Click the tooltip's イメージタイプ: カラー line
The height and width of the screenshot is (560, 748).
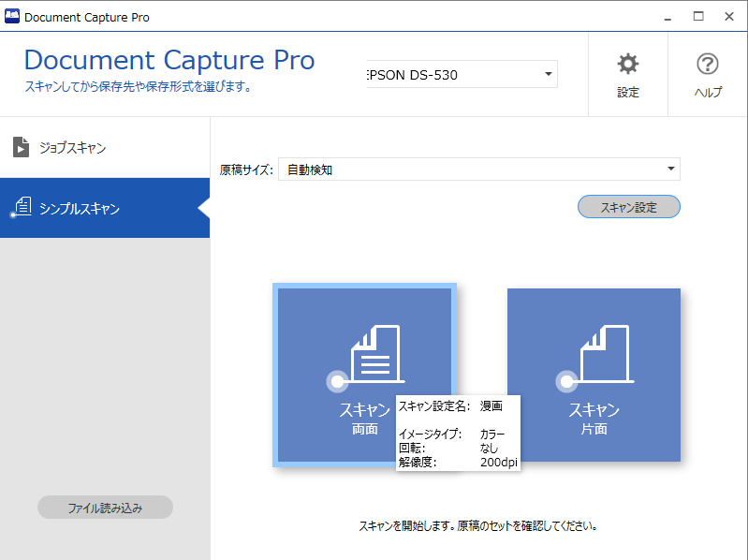tap(452, 435)
